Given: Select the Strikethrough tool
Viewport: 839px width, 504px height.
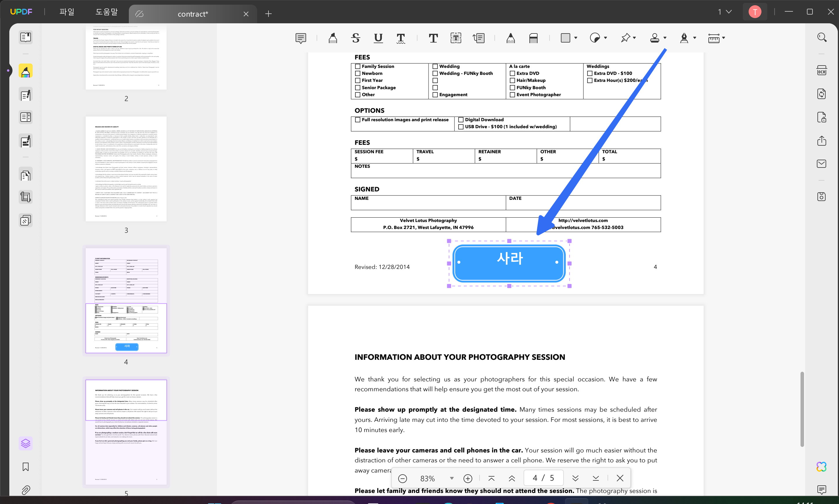Looking at the screenshot, I should pyautogui.click(x=356, y=38).
